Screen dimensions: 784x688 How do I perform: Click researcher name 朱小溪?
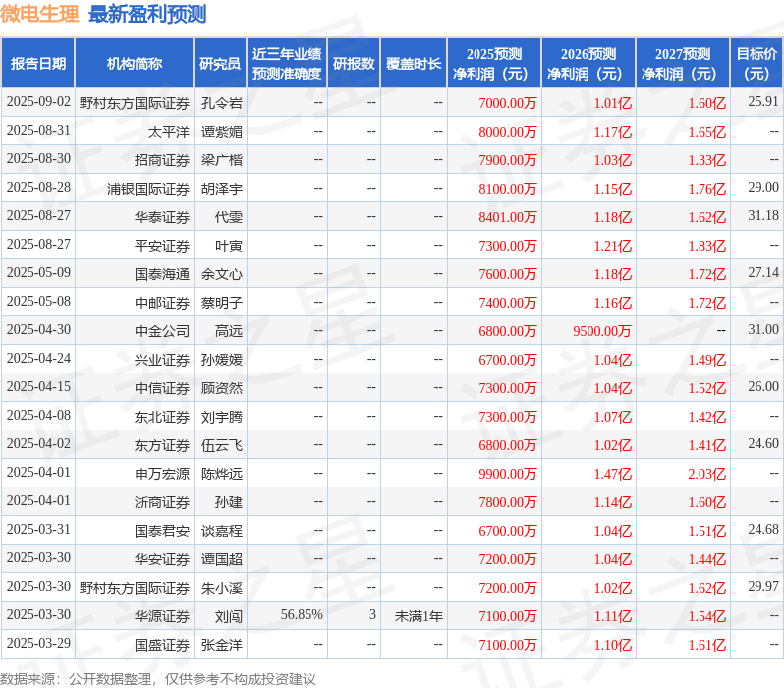[x=222, y=589]
